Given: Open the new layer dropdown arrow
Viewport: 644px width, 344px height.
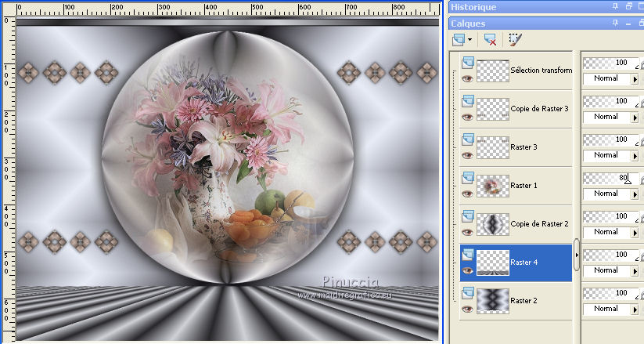Looking at the screenshot, I should (470, 40).
